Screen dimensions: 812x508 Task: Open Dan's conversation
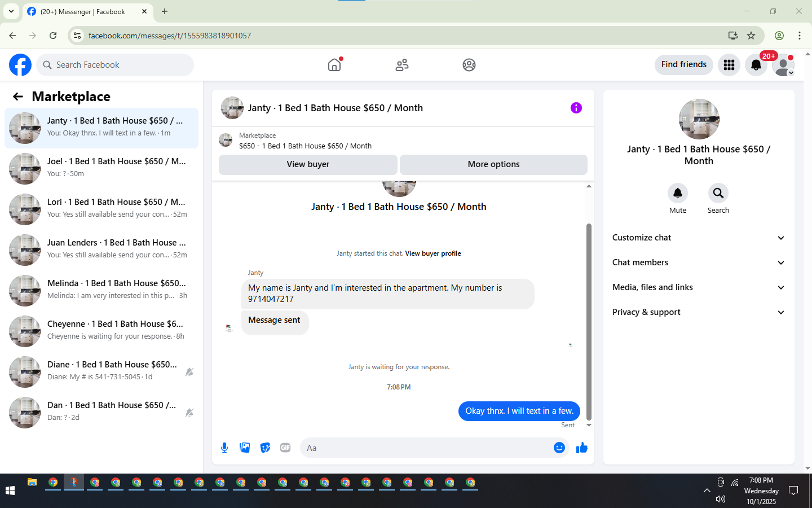[101, 413]
